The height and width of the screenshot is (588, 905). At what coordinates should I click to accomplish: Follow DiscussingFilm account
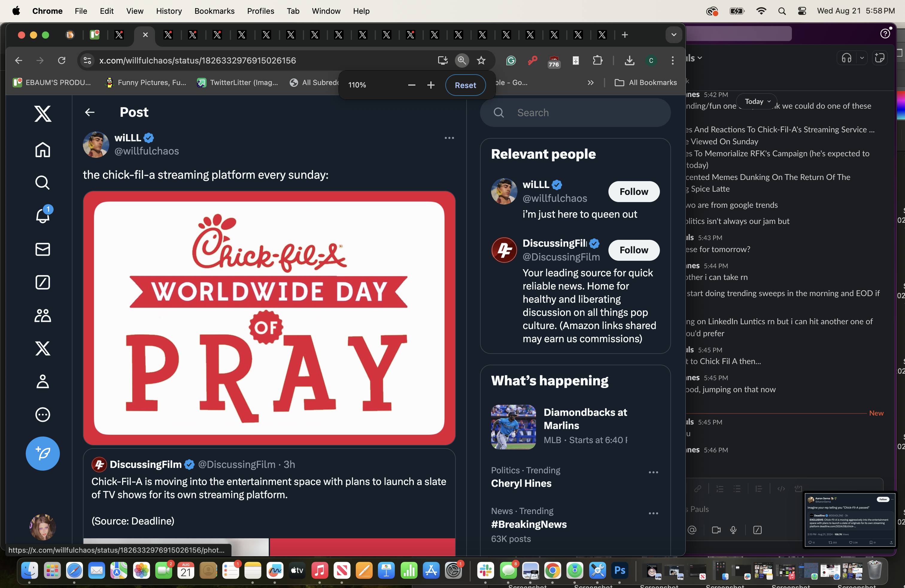(634, 250)
